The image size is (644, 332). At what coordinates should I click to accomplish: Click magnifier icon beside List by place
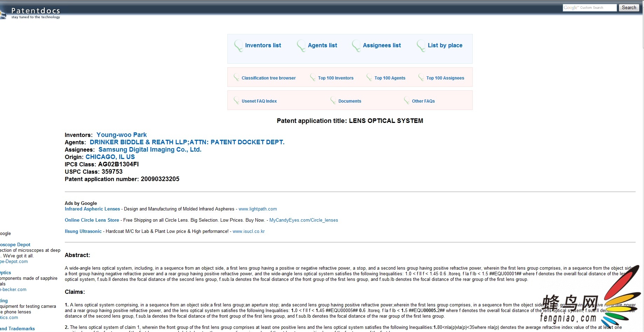[x=421, y=46]
